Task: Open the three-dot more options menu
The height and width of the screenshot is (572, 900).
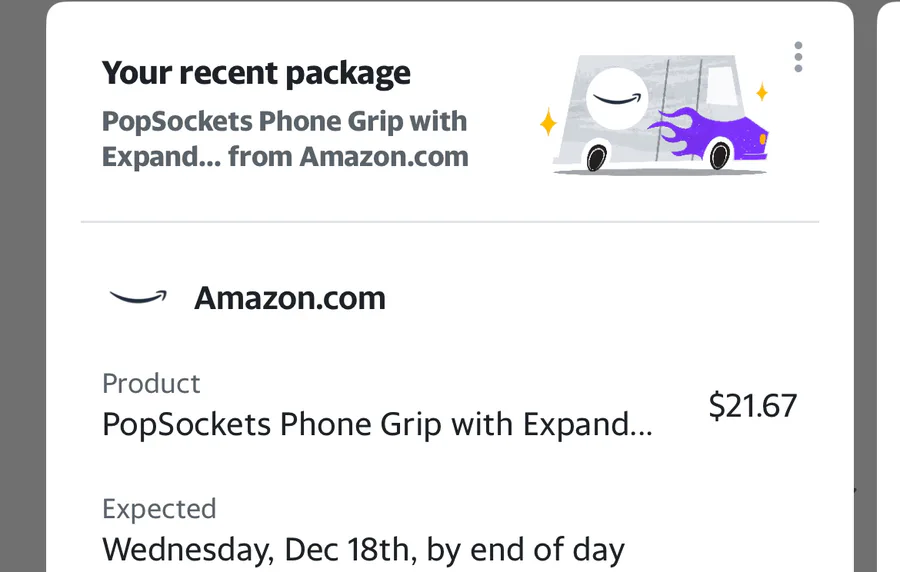Action: coord(798,57)
